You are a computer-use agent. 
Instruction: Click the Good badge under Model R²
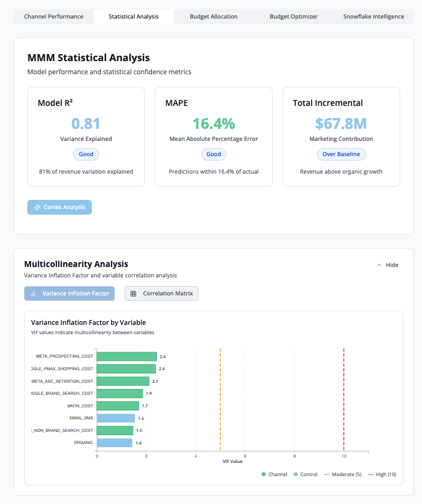(x=86, y=154)
